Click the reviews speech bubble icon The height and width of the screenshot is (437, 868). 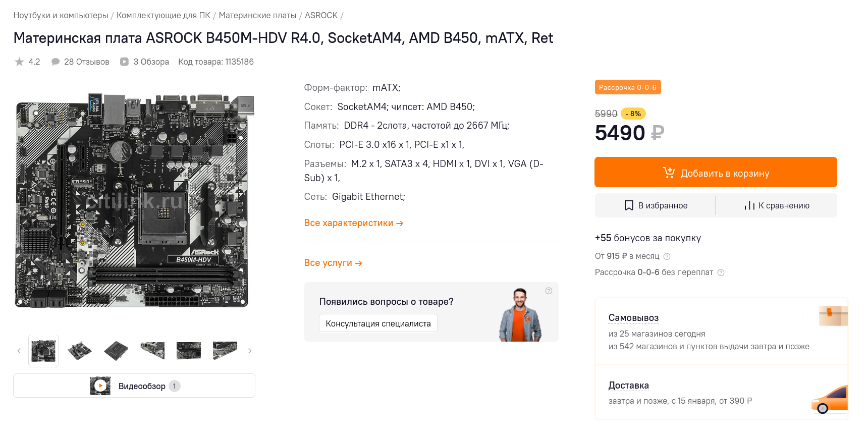(56, 62)
